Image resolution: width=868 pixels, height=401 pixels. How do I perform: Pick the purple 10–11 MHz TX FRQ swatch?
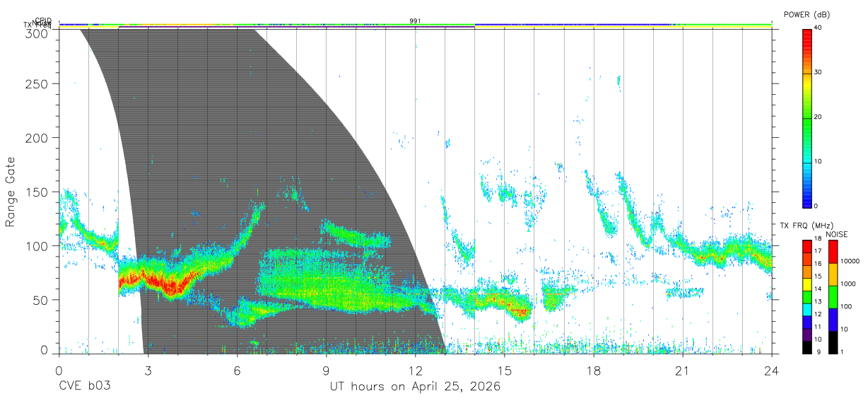coord(807,335)
